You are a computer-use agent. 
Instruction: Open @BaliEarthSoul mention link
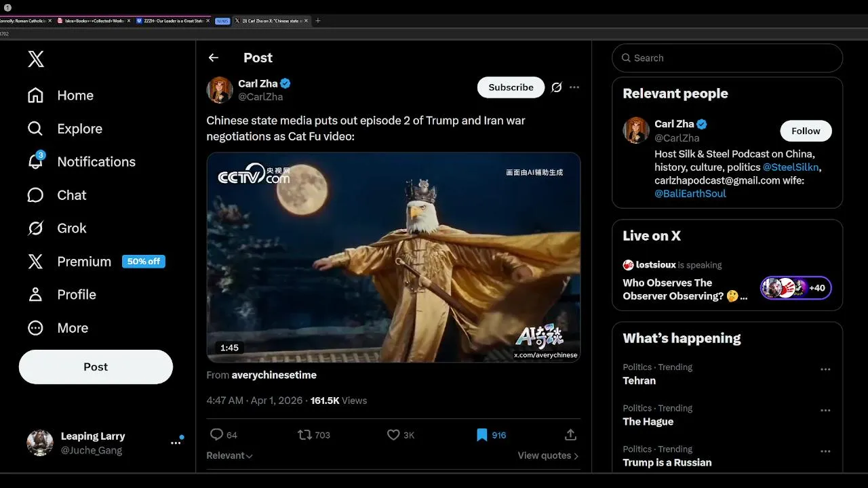click(x=690, y=193)
